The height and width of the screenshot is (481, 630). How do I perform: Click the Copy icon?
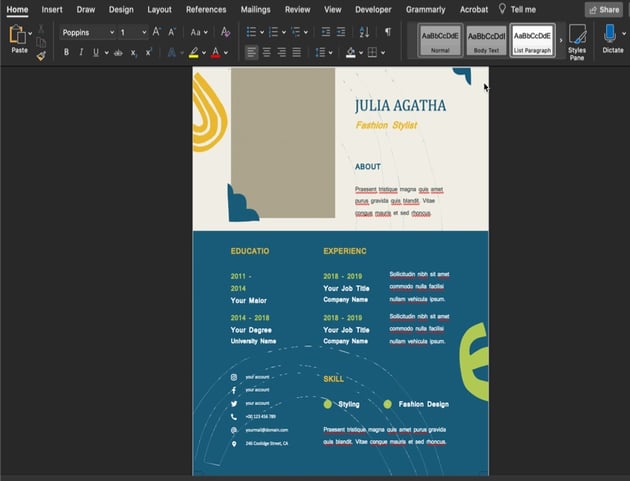[x=41, y=42]
